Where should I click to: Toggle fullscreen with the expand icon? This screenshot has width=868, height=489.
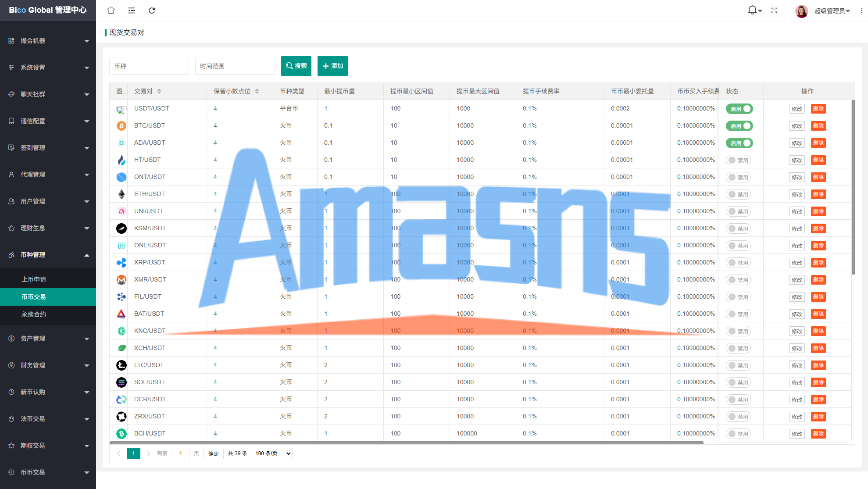pos(774,11)
